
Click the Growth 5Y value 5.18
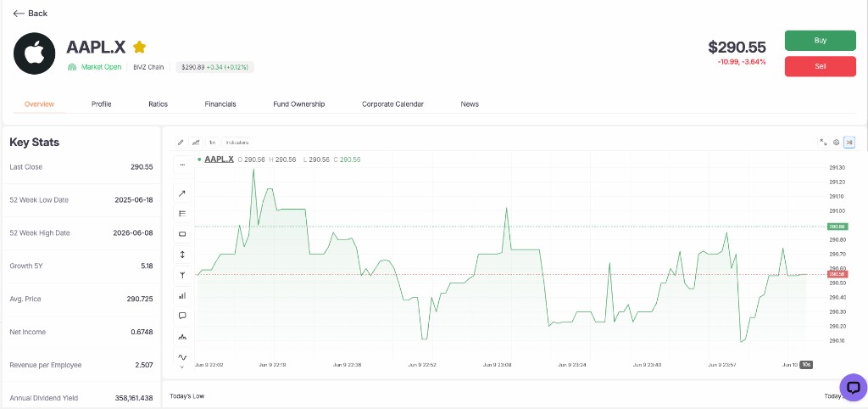pos(147,266)
